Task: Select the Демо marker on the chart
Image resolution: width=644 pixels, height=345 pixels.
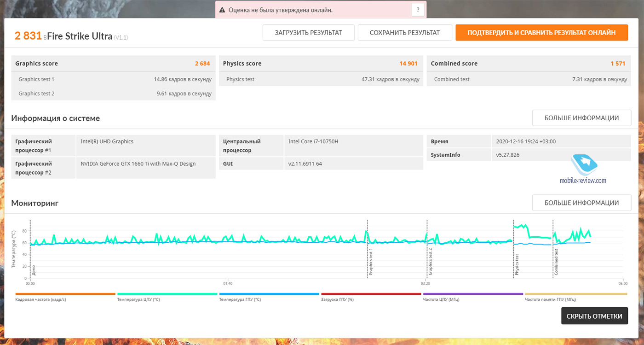Action: click(34, 270)
